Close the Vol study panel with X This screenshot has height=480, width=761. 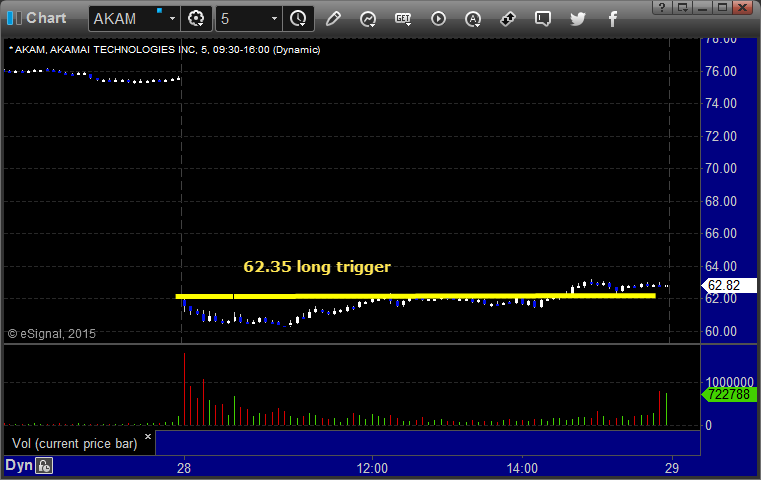coord(148,436)
